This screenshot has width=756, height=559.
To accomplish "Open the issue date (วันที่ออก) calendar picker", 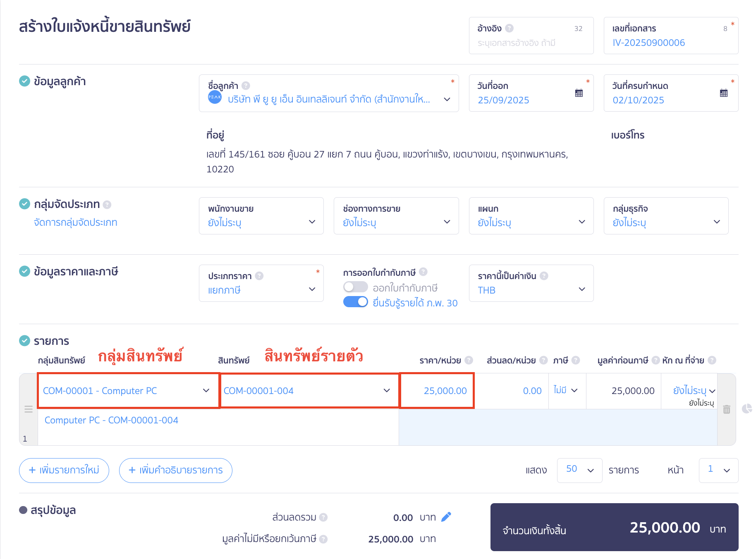I will 579,93.
